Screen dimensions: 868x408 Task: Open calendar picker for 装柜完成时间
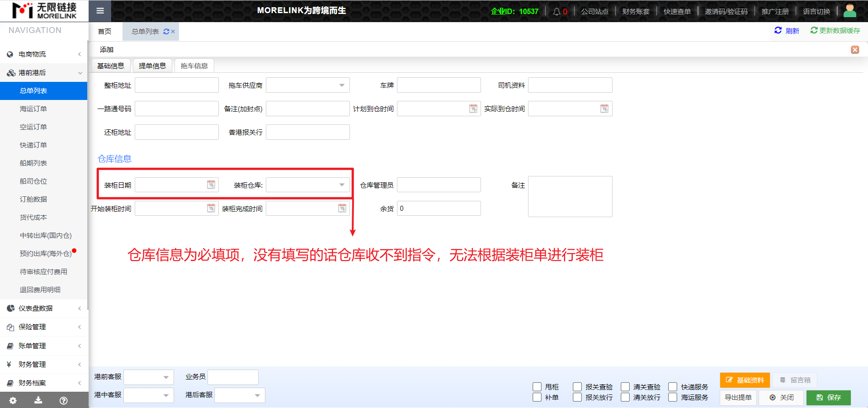tap(342, 208)
